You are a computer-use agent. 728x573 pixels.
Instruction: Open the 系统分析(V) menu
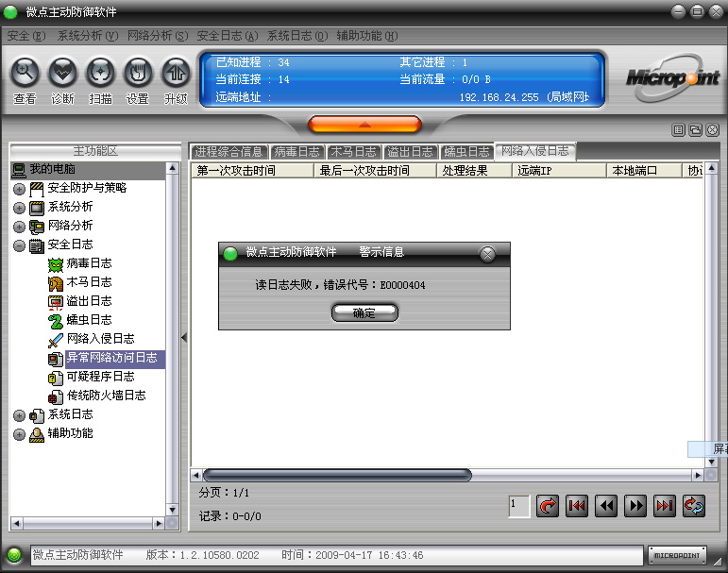tap(87, 36)
